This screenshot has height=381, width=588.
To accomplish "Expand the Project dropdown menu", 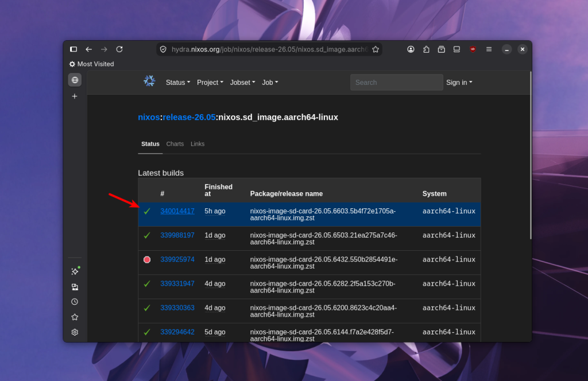I will (x=210, y=83).
